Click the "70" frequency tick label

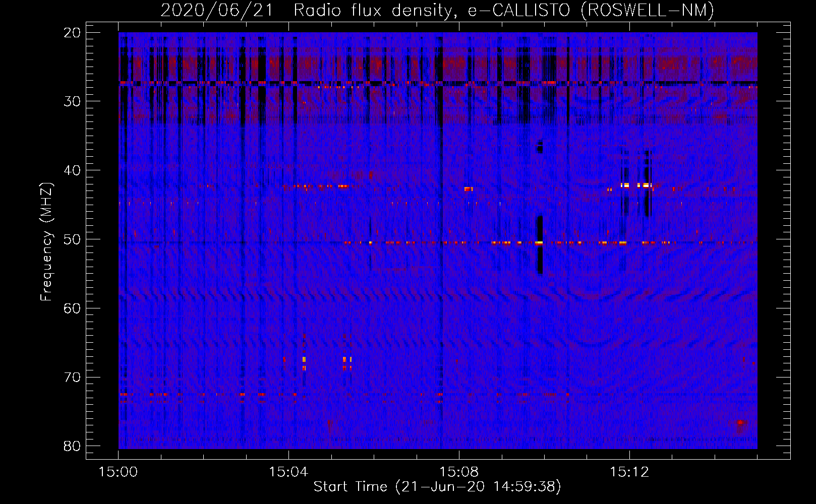[x=72, y=377]
